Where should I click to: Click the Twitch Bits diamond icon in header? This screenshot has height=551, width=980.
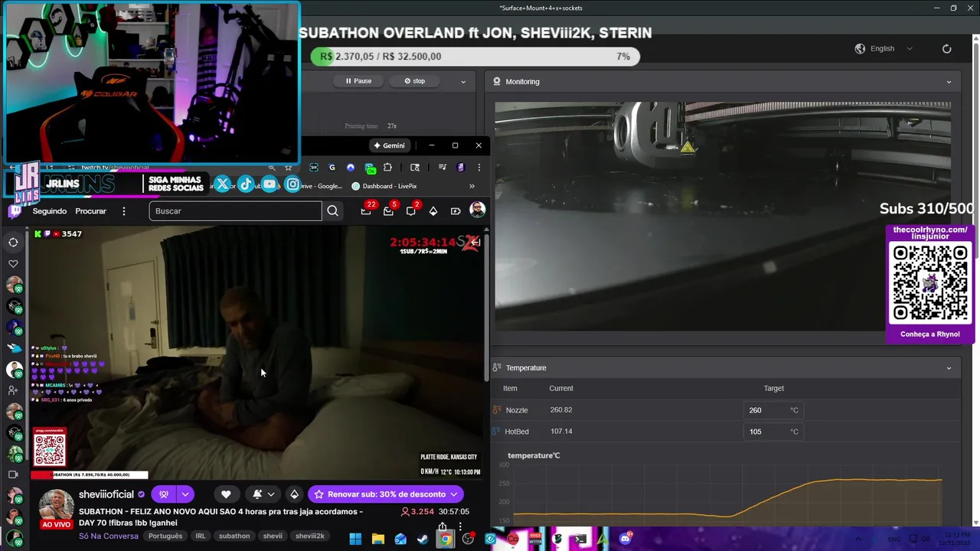tap(433, 211)
